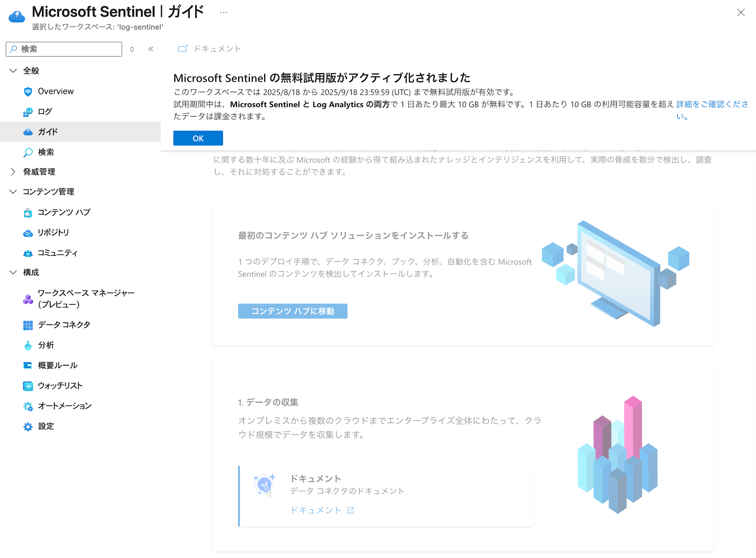Click the オートメーション gear icon
This screenshot has height=558, width=756.
click(x=28, y=406)
